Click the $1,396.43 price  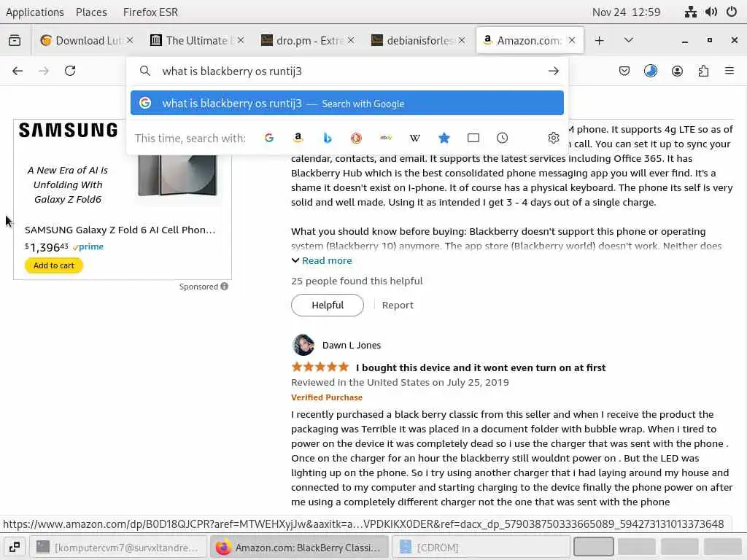47,247
